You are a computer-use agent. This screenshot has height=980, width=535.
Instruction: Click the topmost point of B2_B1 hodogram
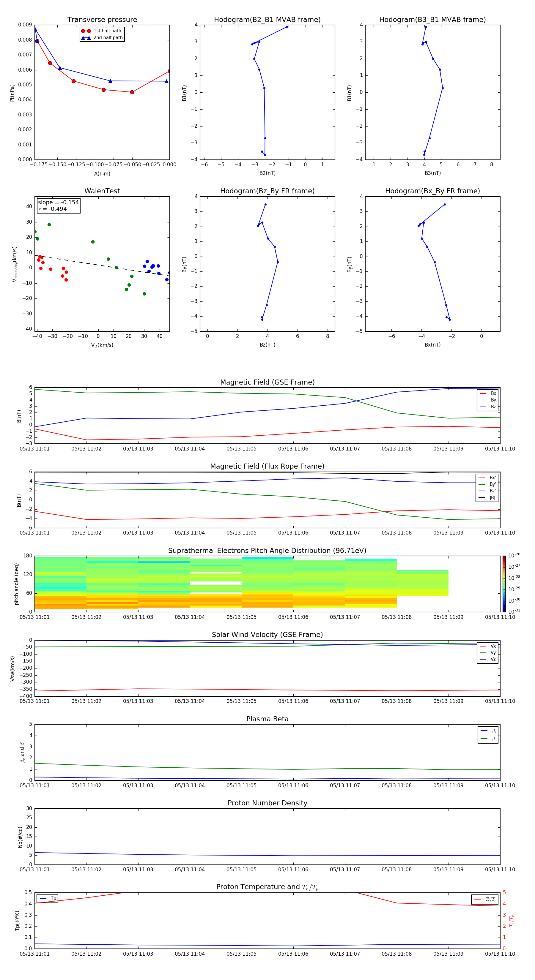(287, 27)
